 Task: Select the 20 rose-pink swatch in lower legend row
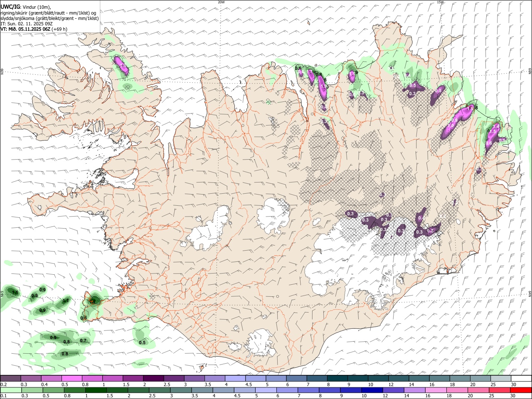[x=478, y=390]
